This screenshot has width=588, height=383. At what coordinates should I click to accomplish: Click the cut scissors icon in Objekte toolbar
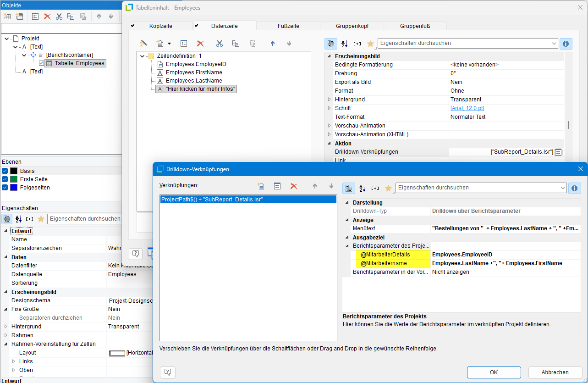coord(59,17)
